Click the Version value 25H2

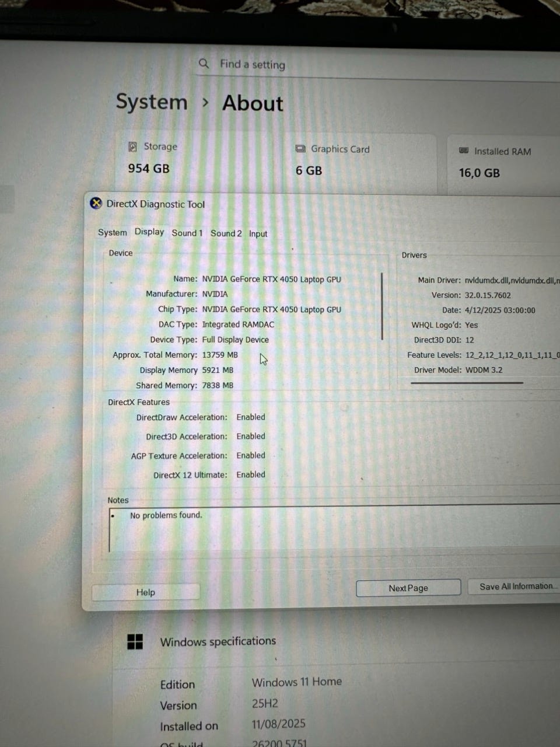click(265, 703)
